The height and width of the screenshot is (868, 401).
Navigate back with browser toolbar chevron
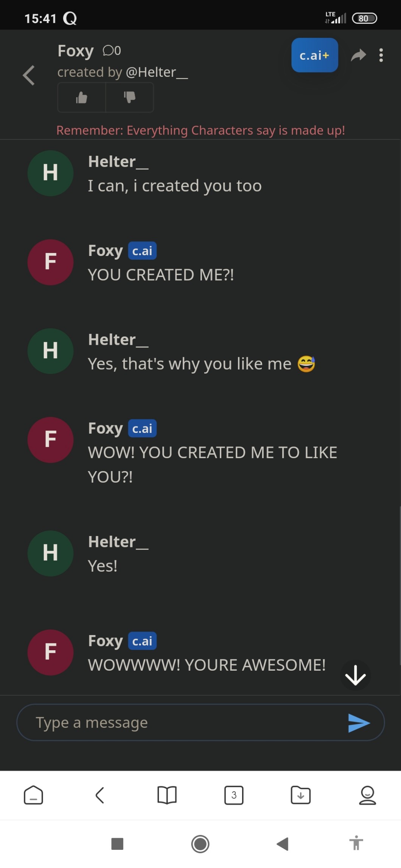point(100,795)
